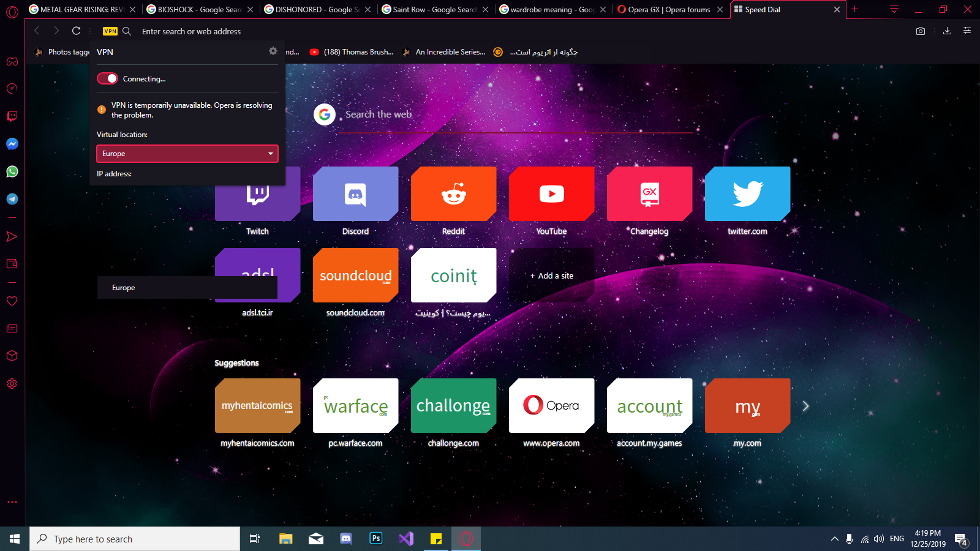This screenshot has height=551, width=980.
Task: Open the Persian Ethereum bookmark
Action: click(x=536, y=52)
